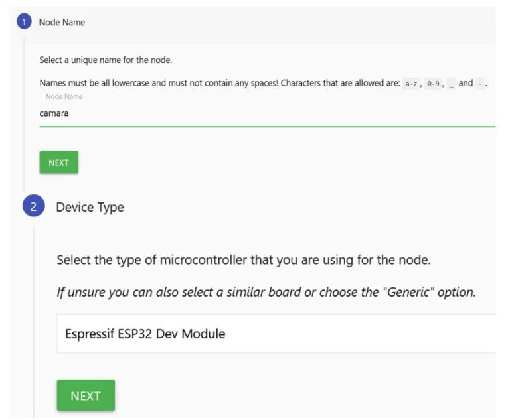The image size is (510, 420).
Task: Click the underscore allowed character chip
Action: coord(451,84)
